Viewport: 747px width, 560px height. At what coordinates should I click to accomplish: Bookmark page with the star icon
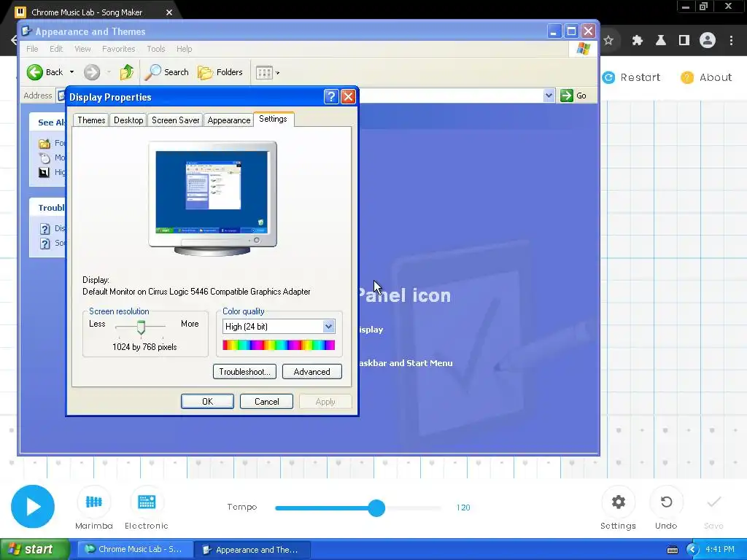608,41
